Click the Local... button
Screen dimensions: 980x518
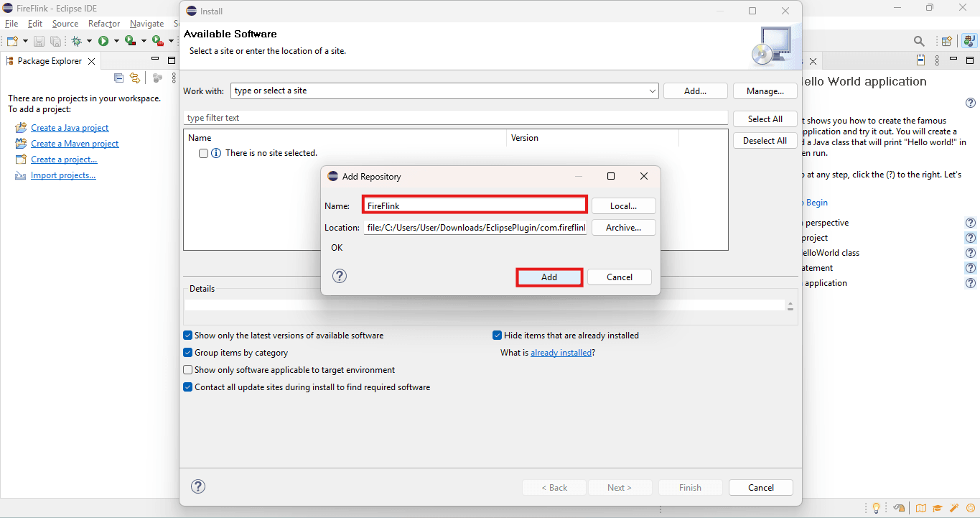(x=624, y=206)
